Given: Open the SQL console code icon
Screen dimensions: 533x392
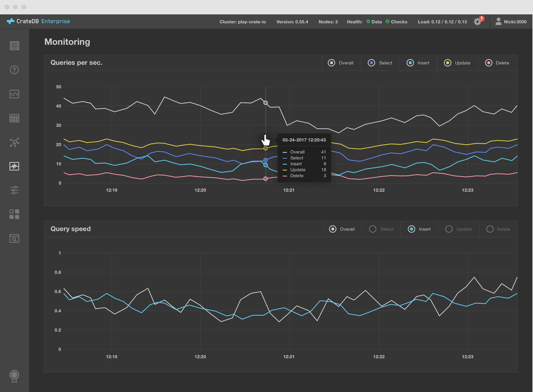Looking at the screenshot, I should (14, 94).
